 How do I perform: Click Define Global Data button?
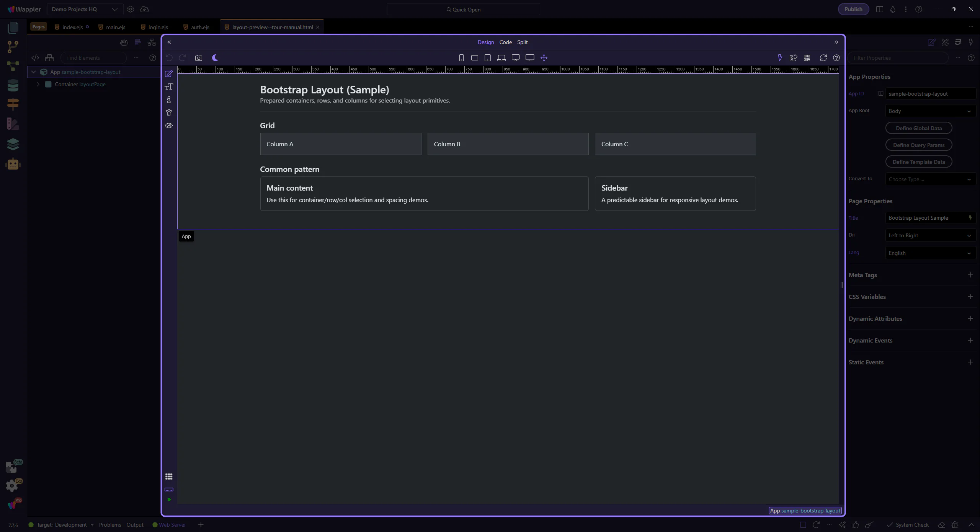click(x=918, y=128)
